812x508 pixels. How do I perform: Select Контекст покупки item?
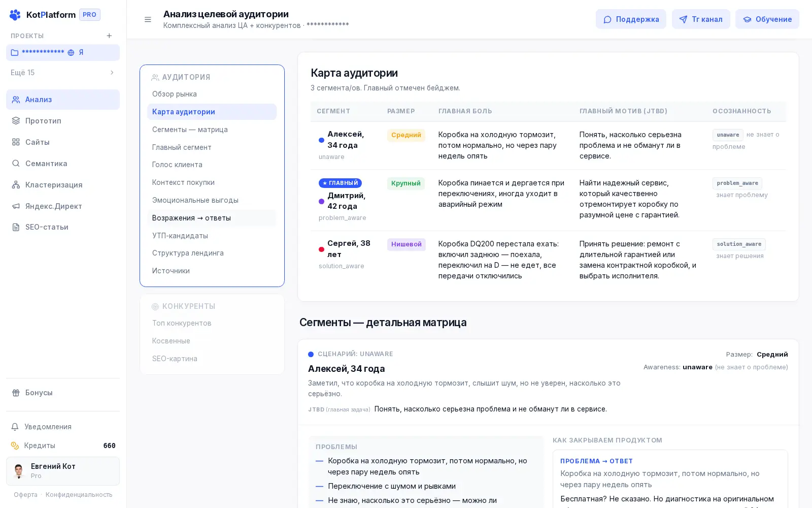coord(212,182)
